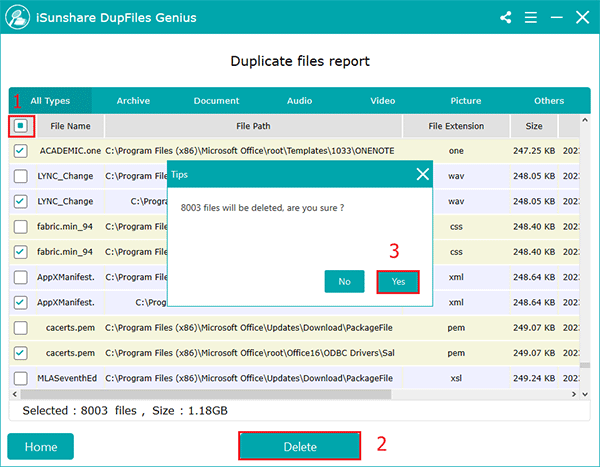Toggle the select-all checkbox in header
The height and width of the screenshot is (467, 600).
pyautogui.click(x=22, y=126)
